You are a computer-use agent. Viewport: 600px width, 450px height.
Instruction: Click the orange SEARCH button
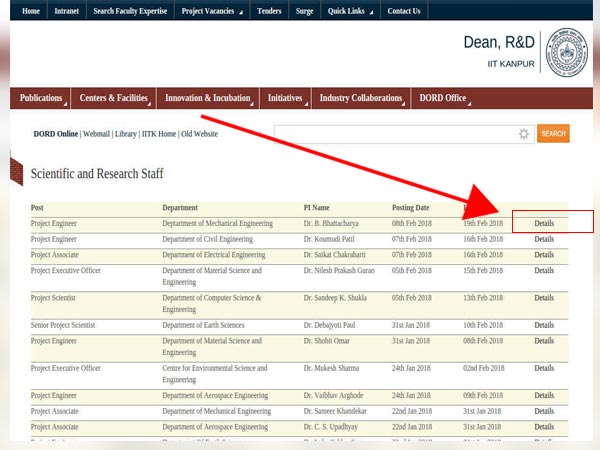(553, 134)
